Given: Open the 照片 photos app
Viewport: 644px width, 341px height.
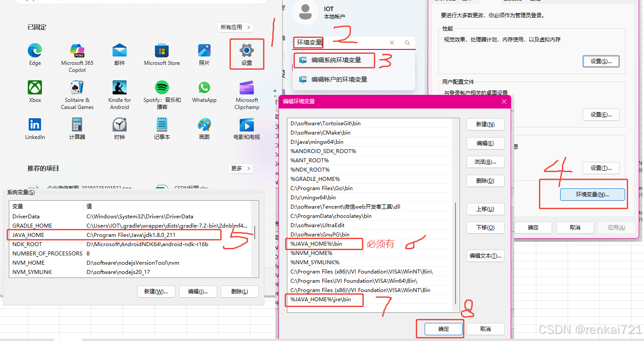Looking at the screenshot, I should 204,54.
